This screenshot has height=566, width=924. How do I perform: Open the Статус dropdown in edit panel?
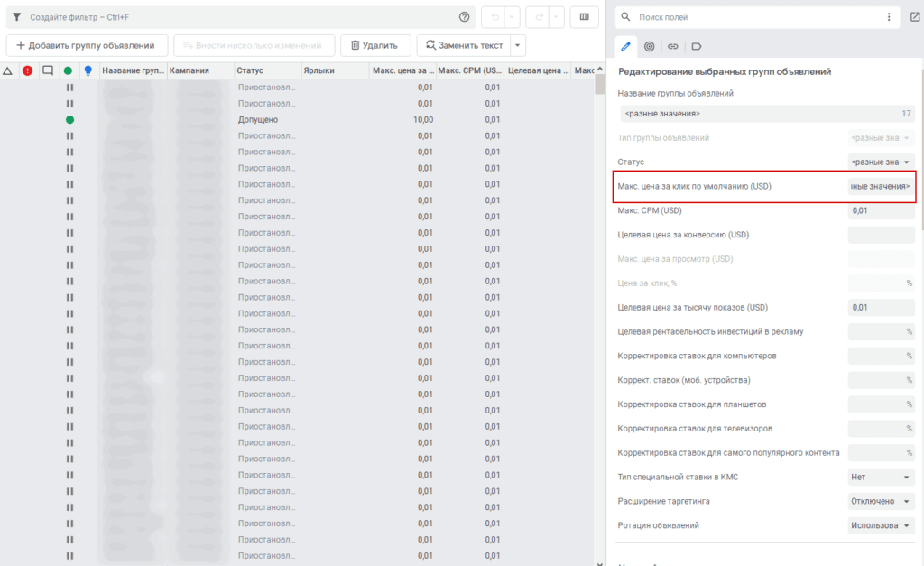point(881,162)
